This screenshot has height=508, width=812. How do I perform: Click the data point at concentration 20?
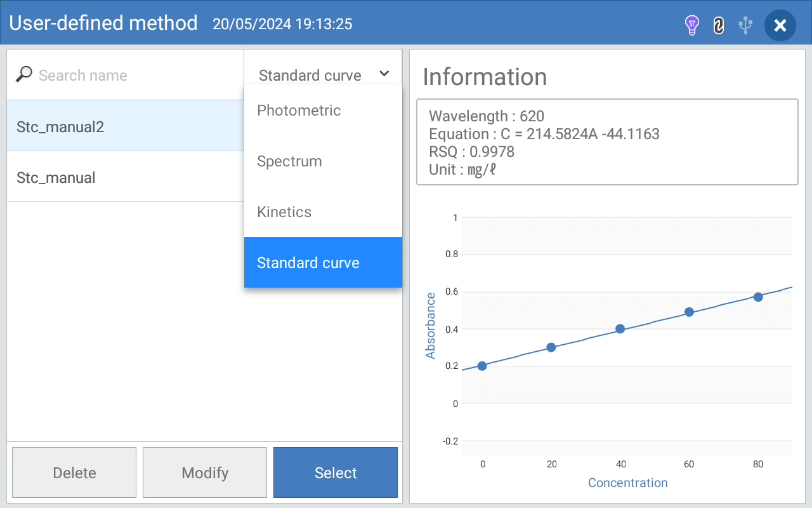click(551, 347)
